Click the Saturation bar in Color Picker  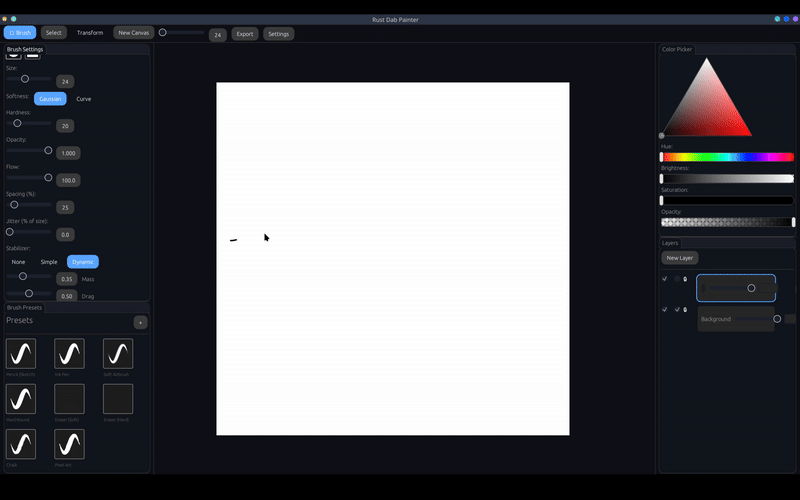tap(727, 201)
